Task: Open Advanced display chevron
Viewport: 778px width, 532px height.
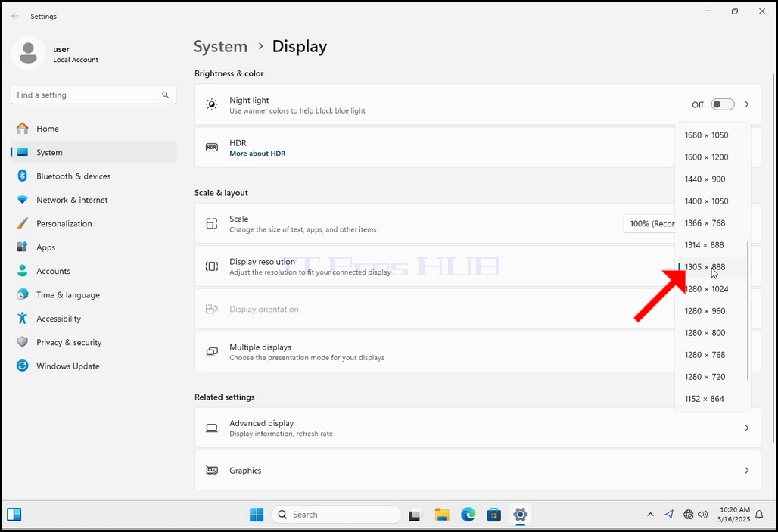Action: point(747,428)
